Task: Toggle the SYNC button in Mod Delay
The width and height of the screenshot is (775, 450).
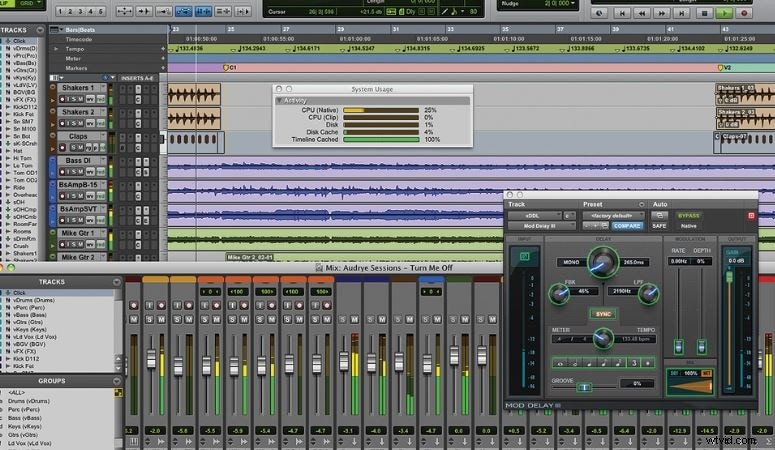Action: point(603,313)
